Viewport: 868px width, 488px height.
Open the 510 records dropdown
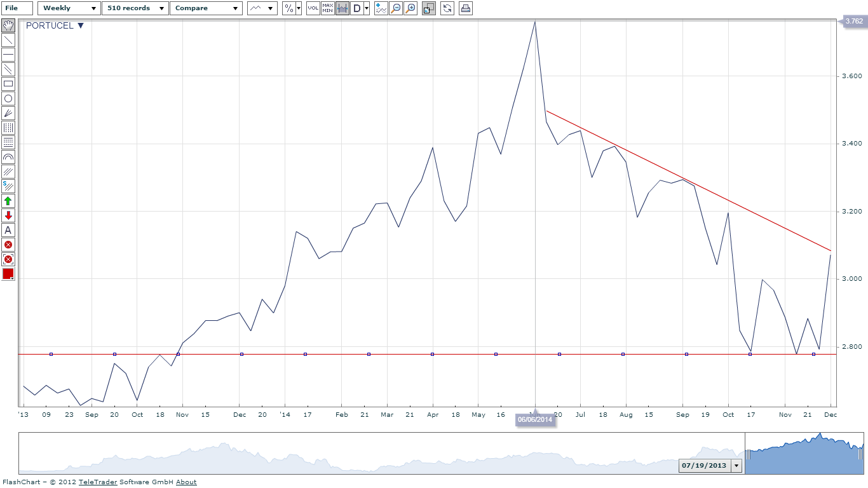tap(135, 8)
